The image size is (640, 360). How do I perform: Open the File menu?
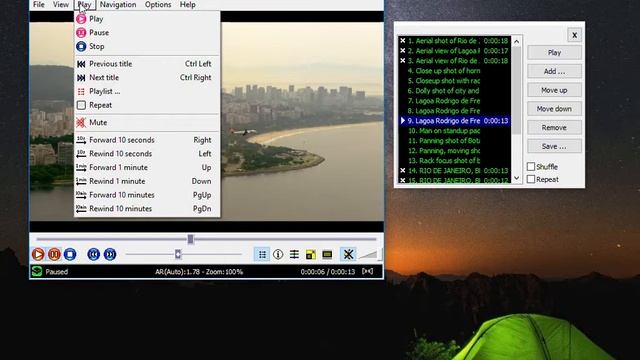coord(39,4)
